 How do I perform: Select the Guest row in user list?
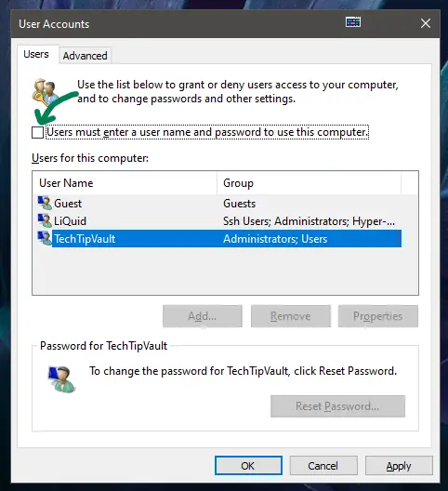219,204
